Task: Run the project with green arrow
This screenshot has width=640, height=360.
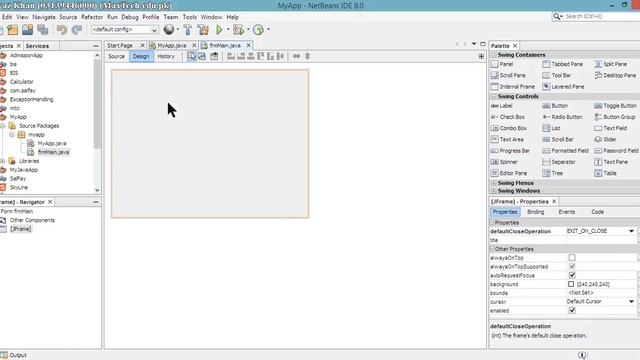Action: [219, 29]
